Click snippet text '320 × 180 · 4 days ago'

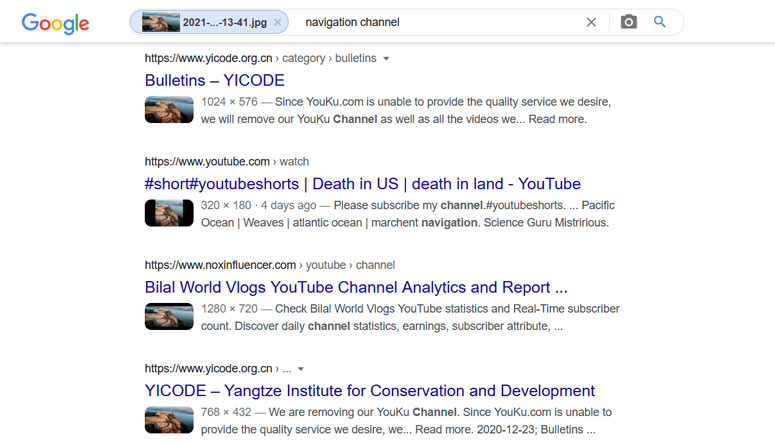point(258,205)
